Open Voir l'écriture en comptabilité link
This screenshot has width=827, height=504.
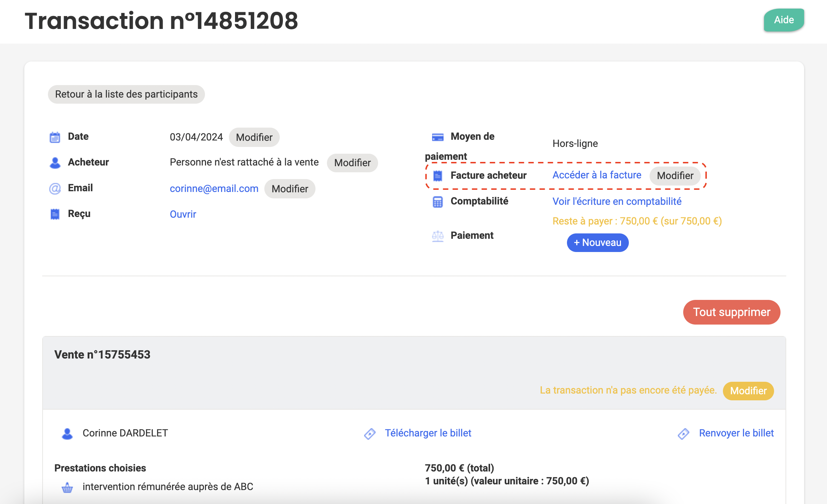point(617,202)
